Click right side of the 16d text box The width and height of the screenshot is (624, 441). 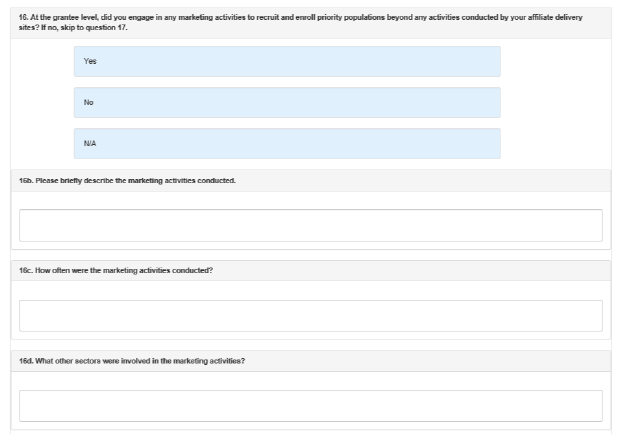[580, 405]
